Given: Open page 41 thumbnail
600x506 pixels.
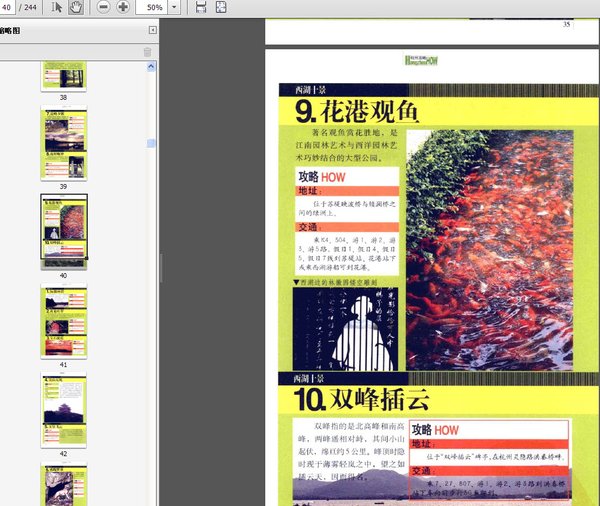Looking at the screenshot, I should point(64,321).
